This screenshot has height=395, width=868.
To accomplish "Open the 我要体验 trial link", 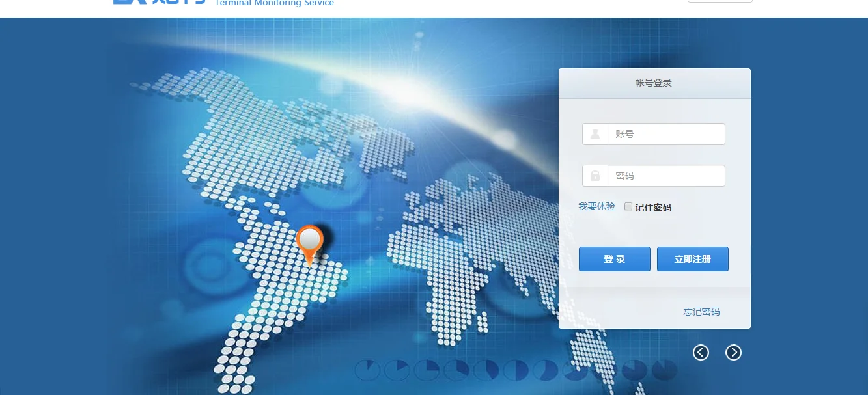I will [596, 206].
